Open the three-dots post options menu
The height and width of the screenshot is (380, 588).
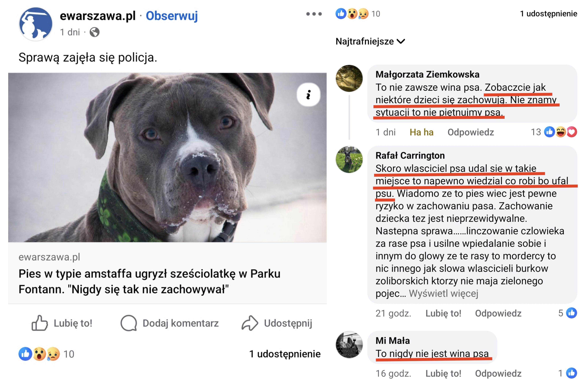coord(314,14)
